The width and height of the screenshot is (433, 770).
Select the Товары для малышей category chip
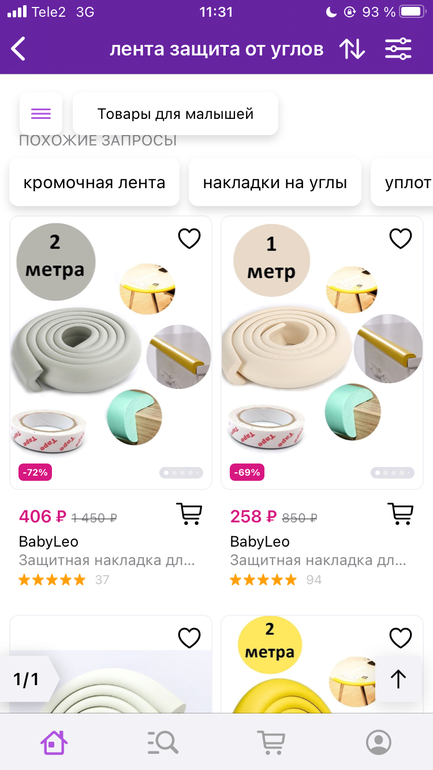175,114
